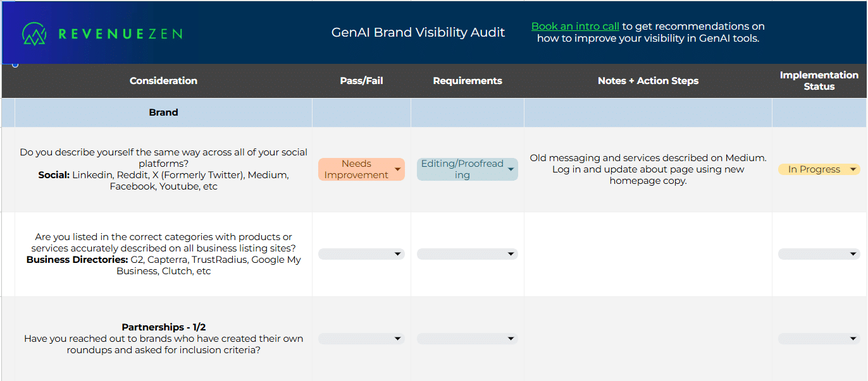Click the empty notes cell in Business Directories row
This screenshot has height=381, width=868.
click(x=648, y=254)
